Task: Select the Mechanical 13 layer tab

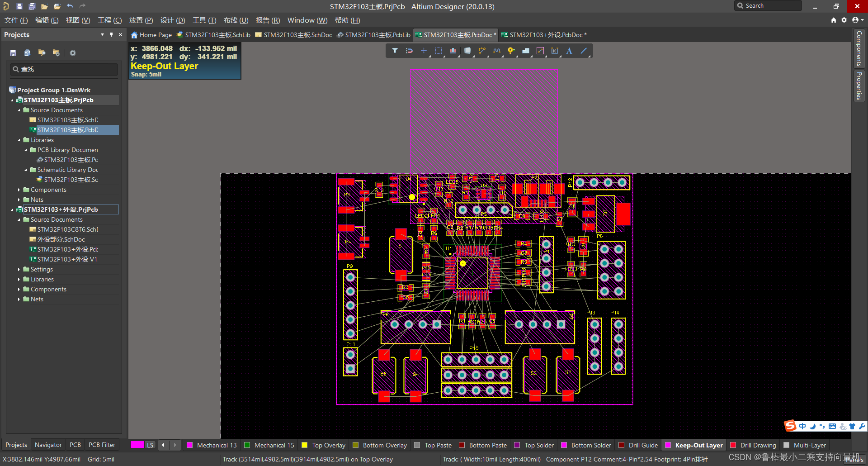Action: coord(212,445)
